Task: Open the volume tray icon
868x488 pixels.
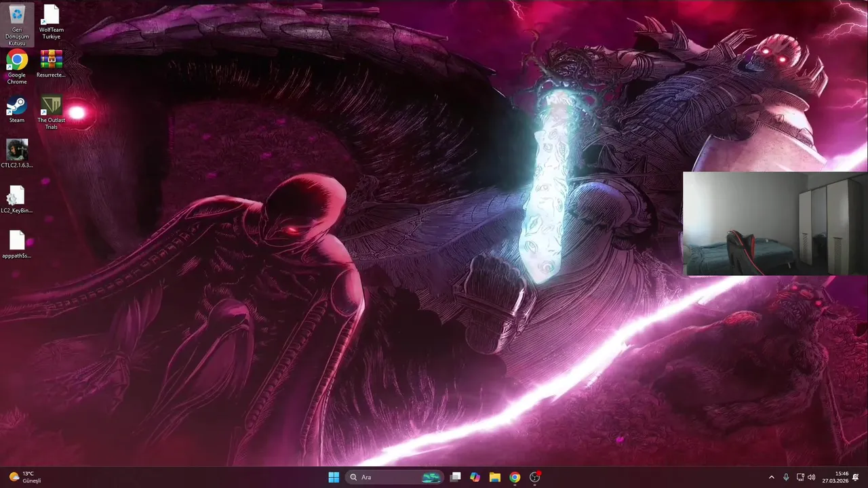Action: pyautogui.click(x=812, y=477)
